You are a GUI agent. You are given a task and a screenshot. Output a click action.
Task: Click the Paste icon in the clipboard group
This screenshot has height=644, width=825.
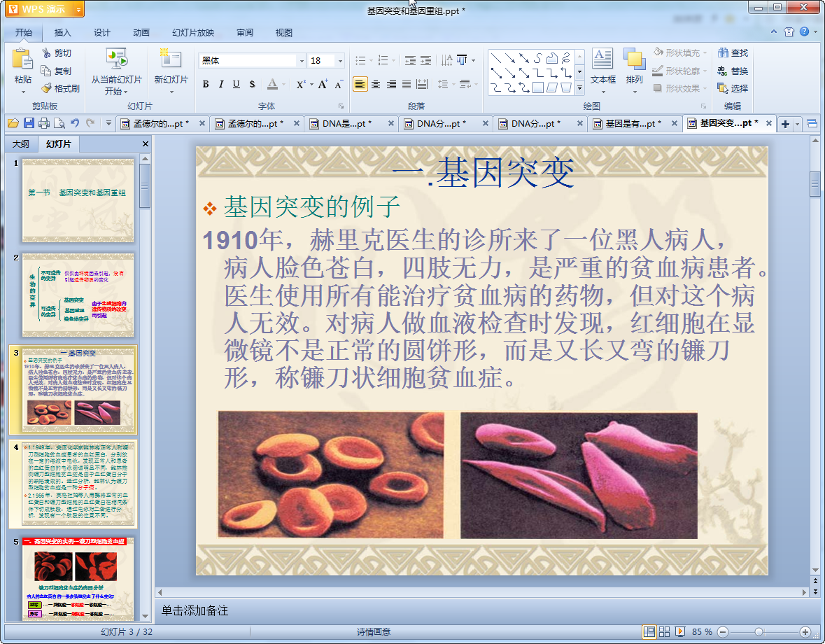pos(22,59)
